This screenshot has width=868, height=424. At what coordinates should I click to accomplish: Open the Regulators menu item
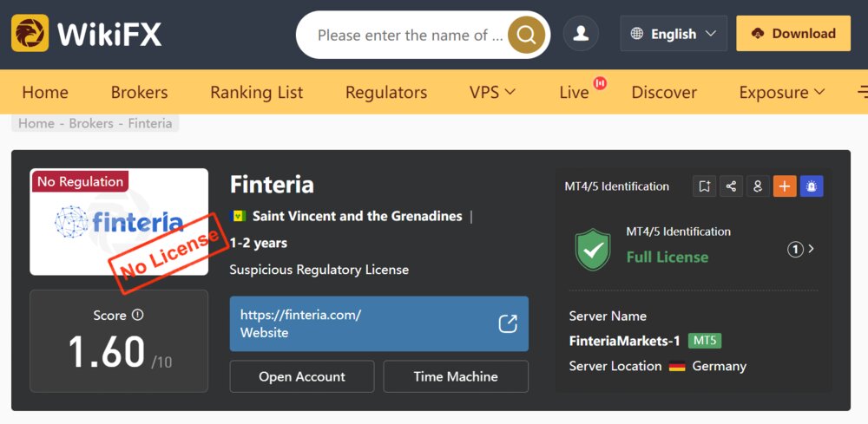click(x=386, y=92)
